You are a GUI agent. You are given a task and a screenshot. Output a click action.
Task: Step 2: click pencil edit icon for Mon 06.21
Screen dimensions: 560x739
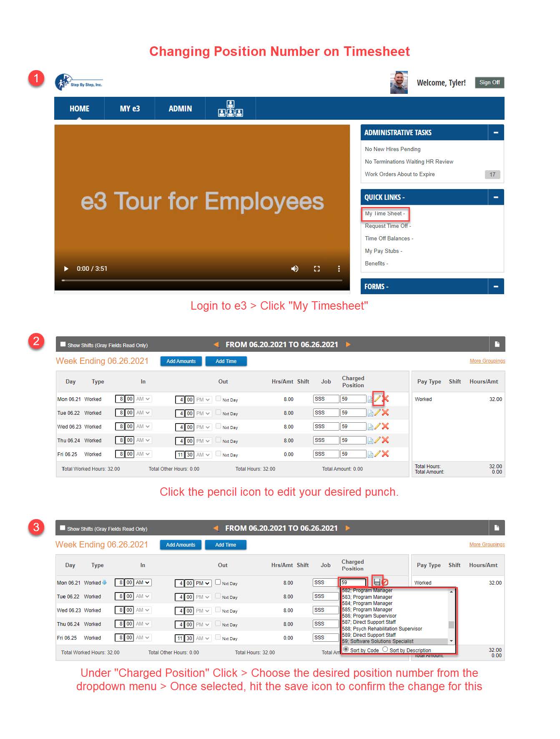378,399
